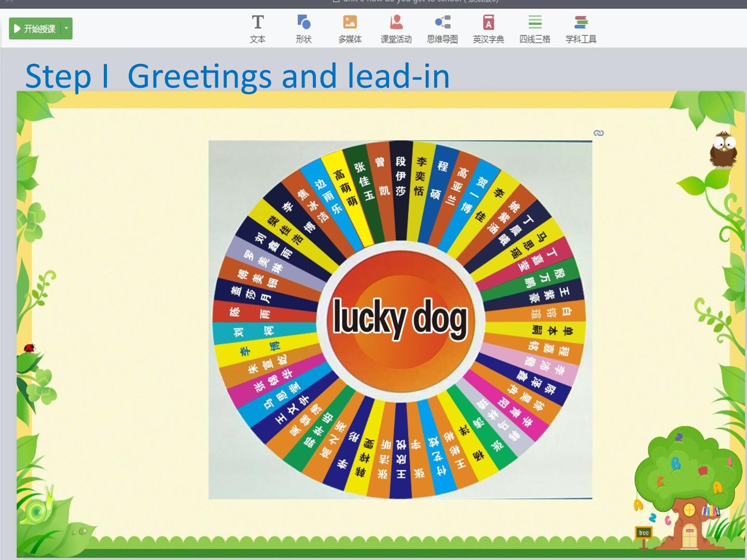Image resolution: width=747 pixels, height=560 pixels.
Task: Open the 学科工具 subject tools
Action: [580, 29]
